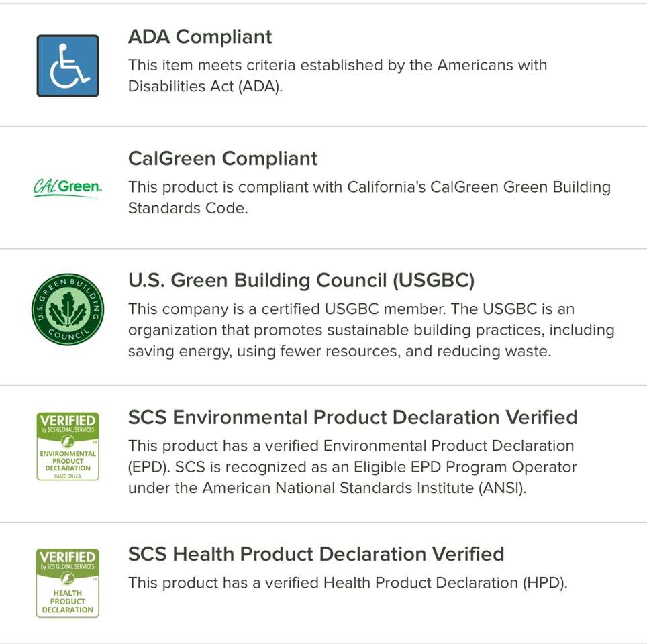Click the "Disabilities Act (ADA)" text
The width and height of the screenshot is (647, 644).
coord(205,87)
